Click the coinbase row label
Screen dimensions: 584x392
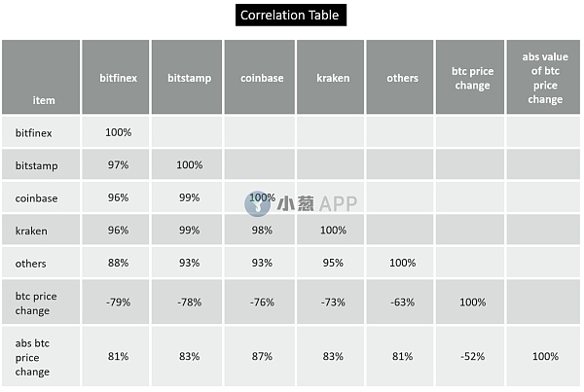[x=37, y=197]
